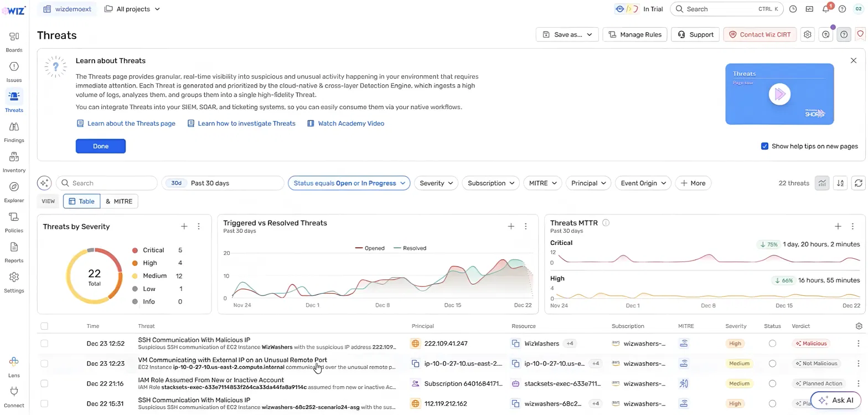Open Status equals Open or In Progress filter
Image resolution: width=868 pixels, height=415 pixels.
pos(349,183)
